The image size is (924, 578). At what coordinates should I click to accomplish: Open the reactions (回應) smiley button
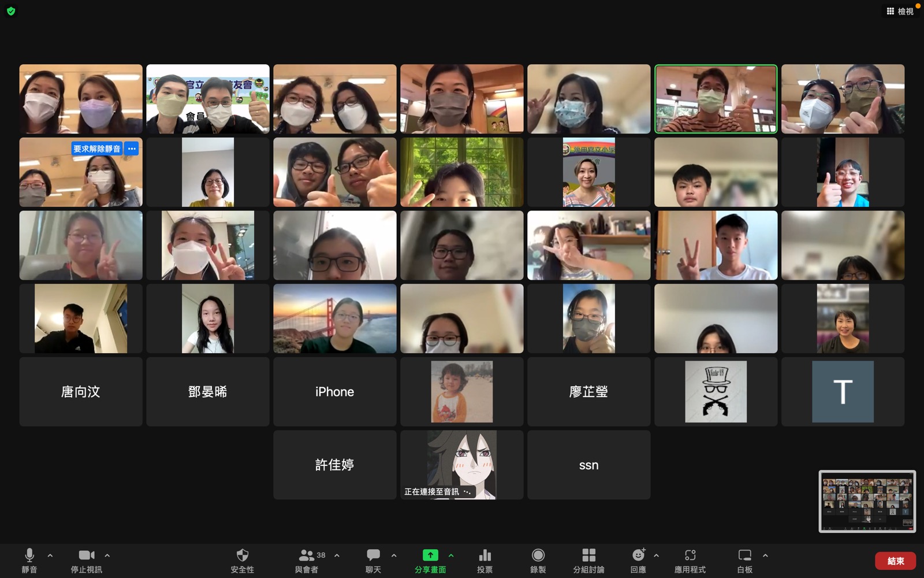pos(638,555)
